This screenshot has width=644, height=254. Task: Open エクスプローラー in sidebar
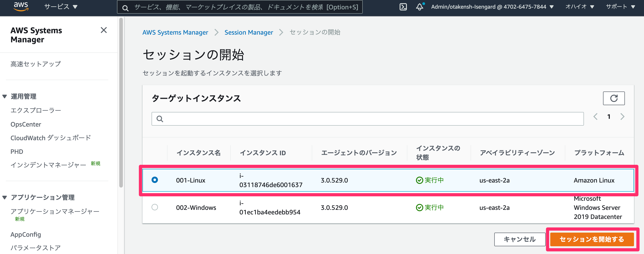(36, 111)
